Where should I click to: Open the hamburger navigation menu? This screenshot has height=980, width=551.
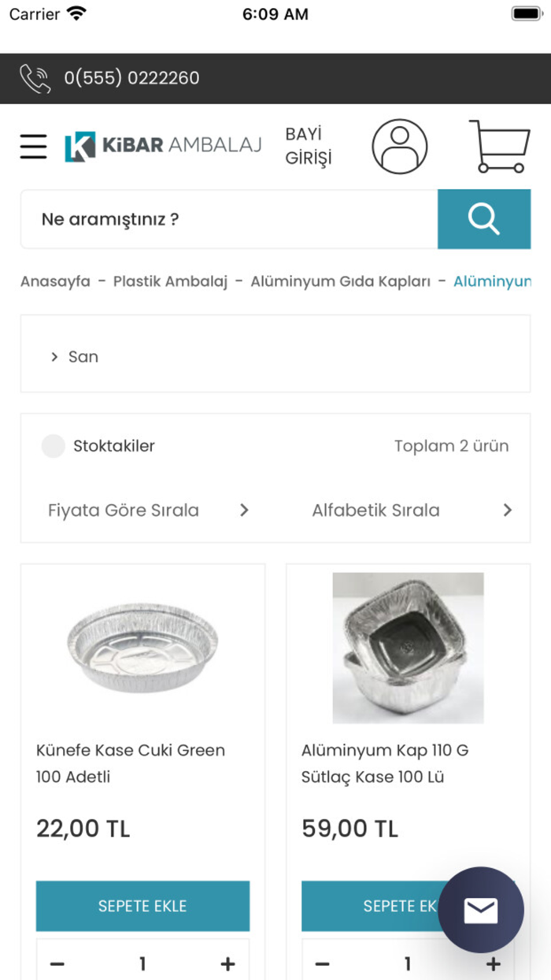(x=33, y=146)
